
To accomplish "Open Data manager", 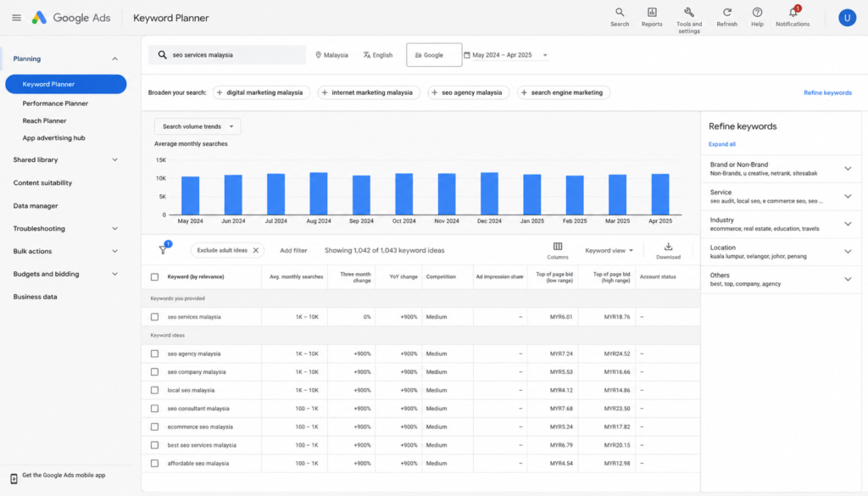I will (36, 205).
